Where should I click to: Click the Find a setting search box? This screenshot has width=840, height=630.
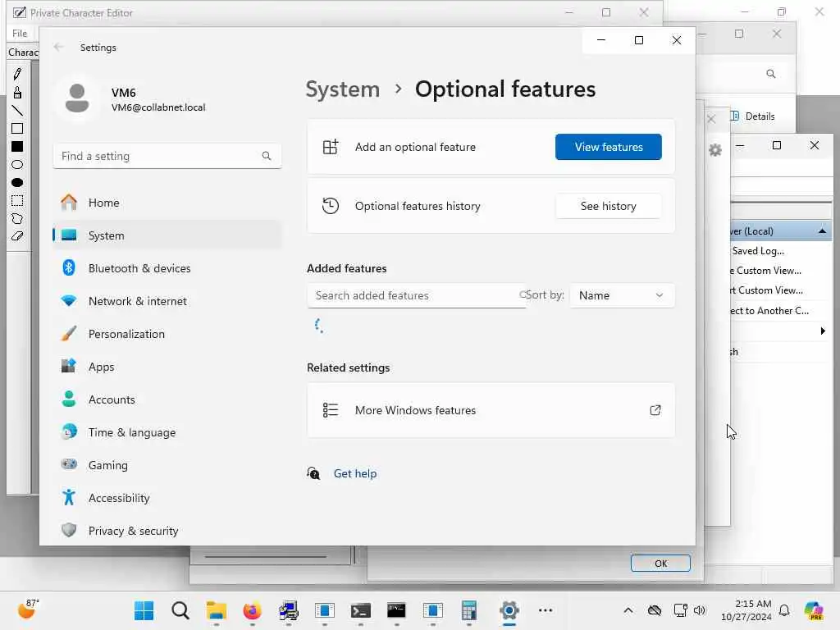[x=167, y=156]
